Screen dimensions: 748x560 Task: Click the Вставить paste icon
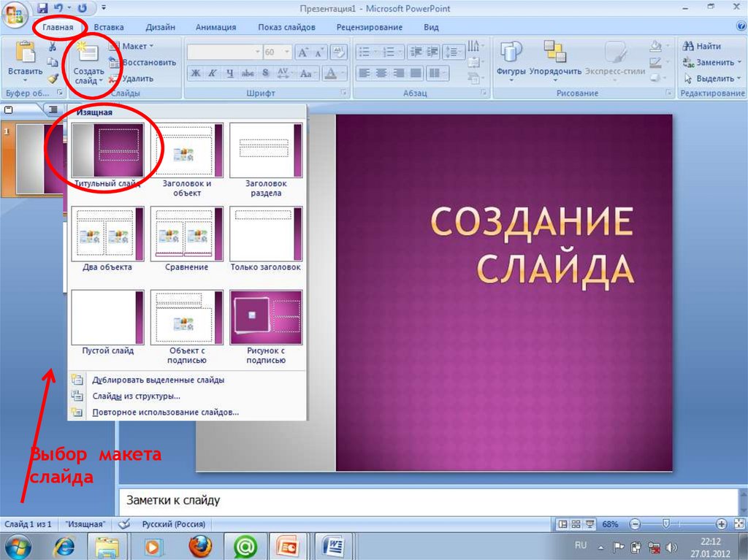coord(25,54)
